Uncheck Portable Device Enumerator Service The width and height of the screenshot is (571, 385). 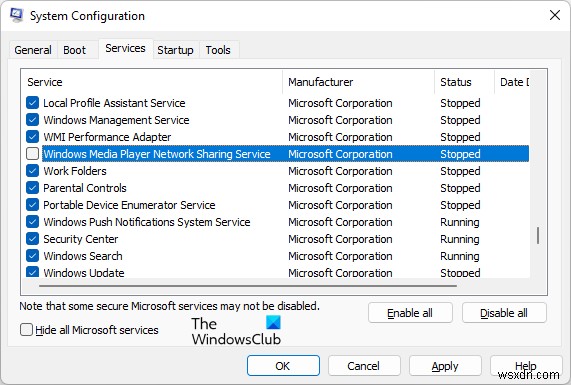pos(32,205)
